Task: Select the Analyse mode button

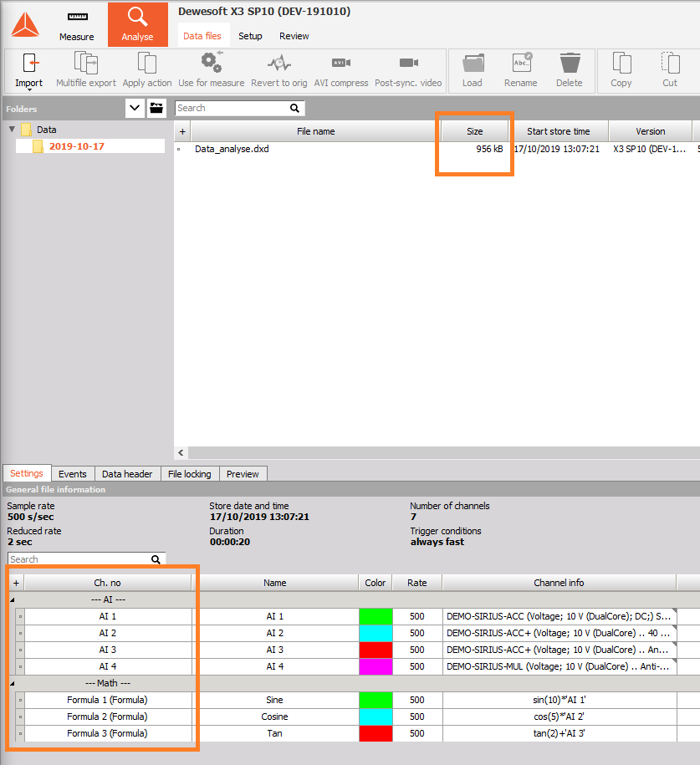Action: (138, 25)
